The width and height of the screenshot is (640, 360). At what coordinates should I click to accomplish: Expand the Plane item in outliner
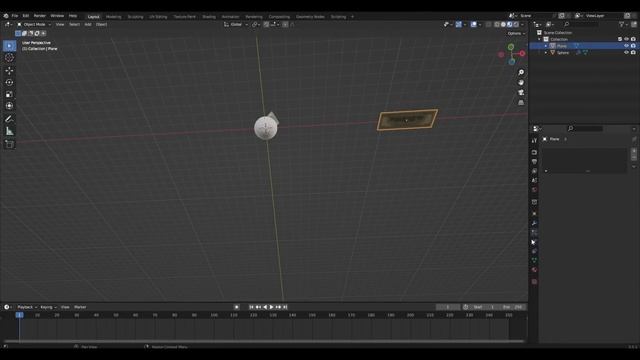click(546, 46)
